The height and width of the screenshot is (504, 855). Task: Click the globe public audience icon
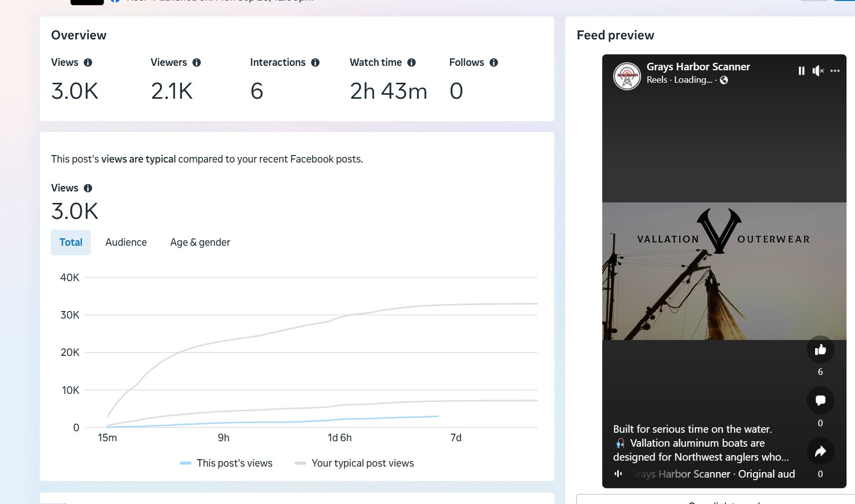(724, 80)
